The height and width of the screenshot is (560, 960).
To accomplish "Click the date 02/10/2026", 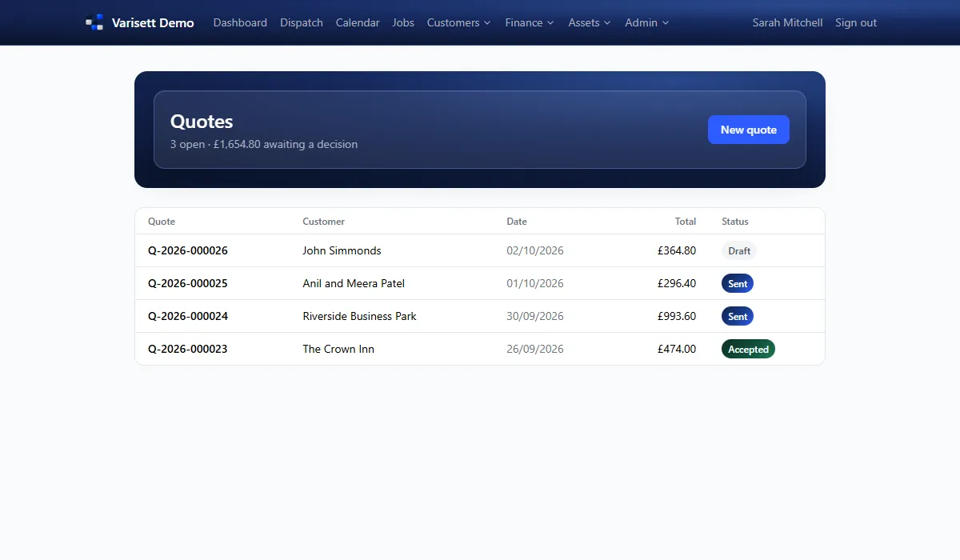I will click(x=535, y=250).
